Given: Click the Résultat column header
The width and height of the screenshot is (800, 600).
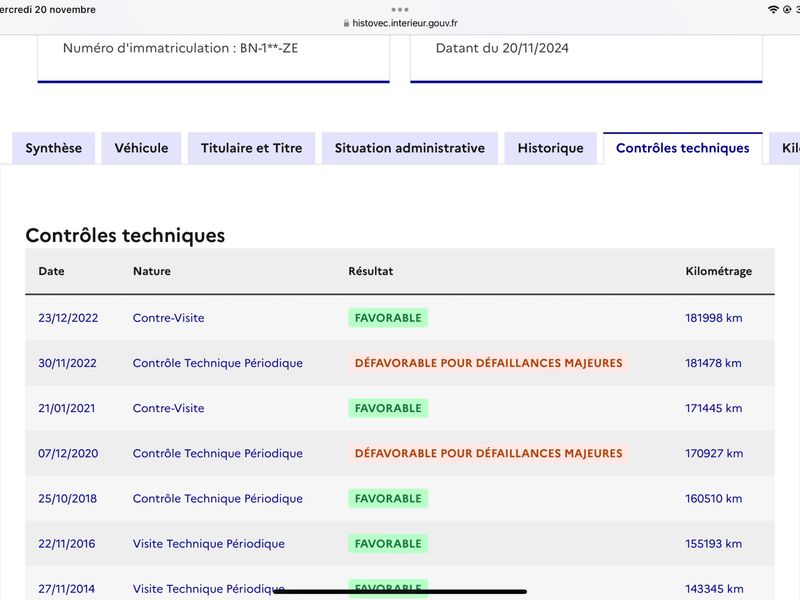Looking at the screenshot, I should point(371,271).
